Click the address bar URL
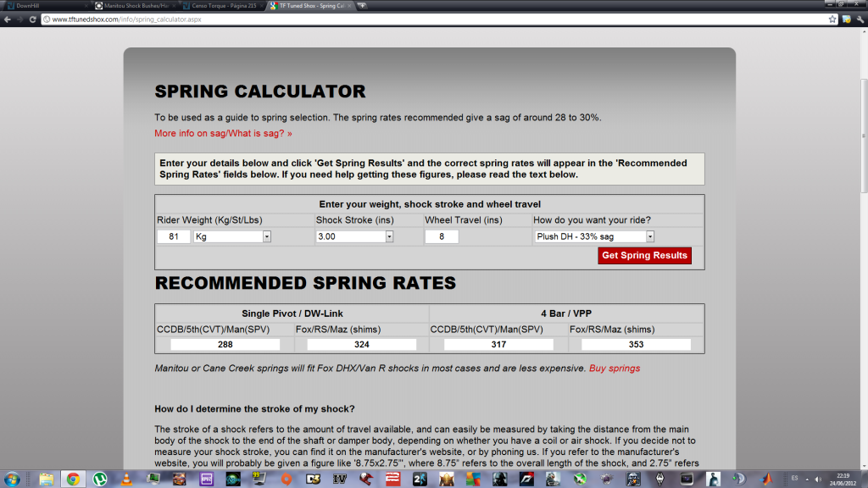 [x=127, y=19]
